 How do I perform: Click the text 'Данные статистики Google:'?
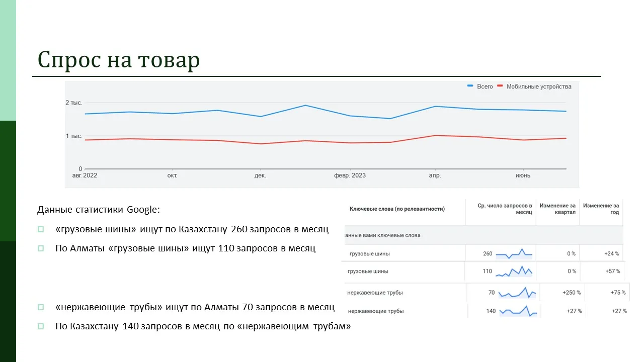coord(99,209)
